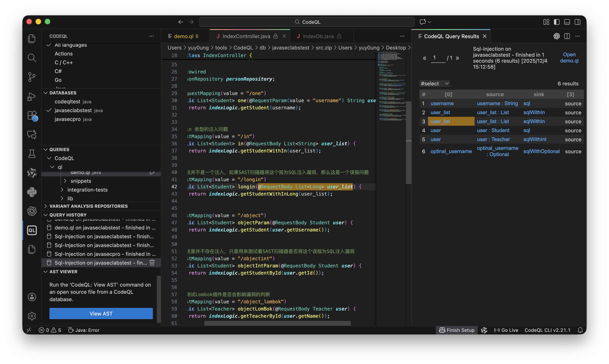Open the Testing flask icon

click(x=32, y=154)
